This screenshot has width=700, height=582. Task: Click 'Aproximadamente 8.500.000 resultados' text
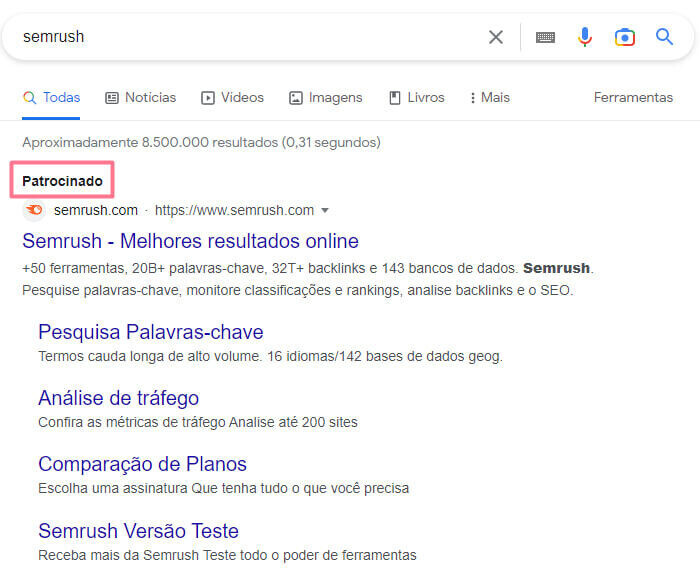pos(150,142)
